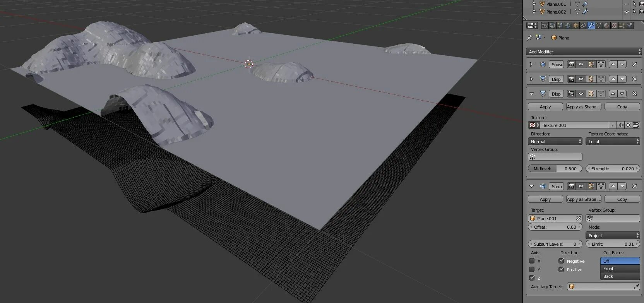
Task: Select Off in Cull Faces list
Action: [620, 261]
